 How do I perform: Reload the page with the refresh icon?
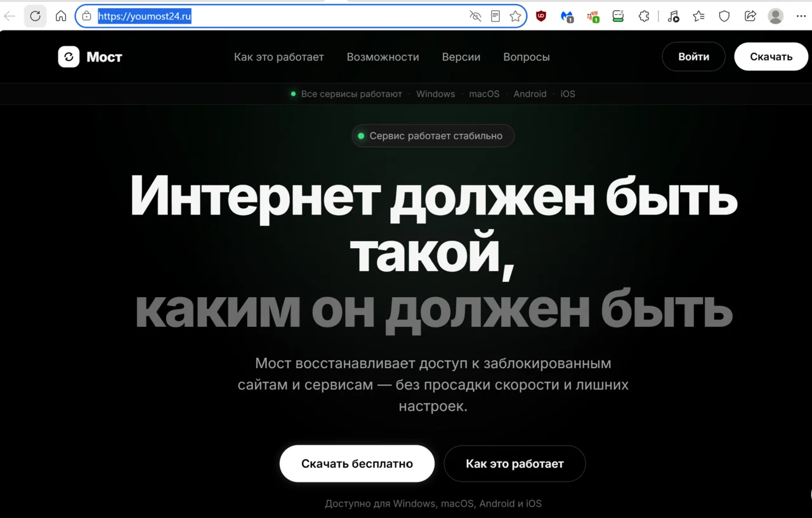pyautogui.click(x=35, y=17)
